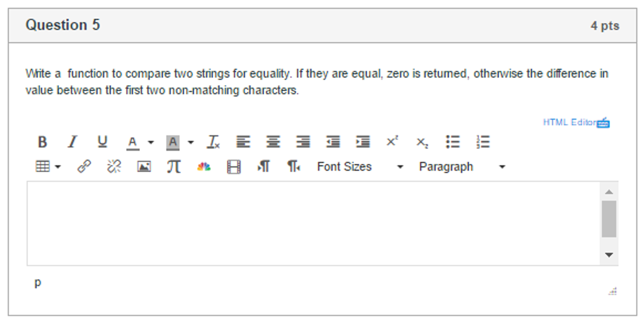The width and height of the screenshot is (644, 326).
Task: Toggle the numbered list
Action: [x=483, y=142]
